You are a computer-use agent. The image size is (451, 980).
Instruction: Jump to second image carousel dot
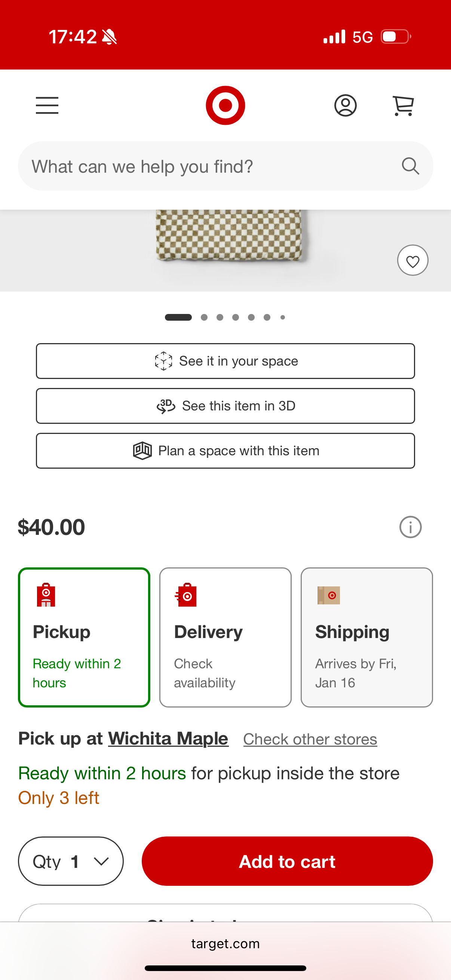(205, 317)
